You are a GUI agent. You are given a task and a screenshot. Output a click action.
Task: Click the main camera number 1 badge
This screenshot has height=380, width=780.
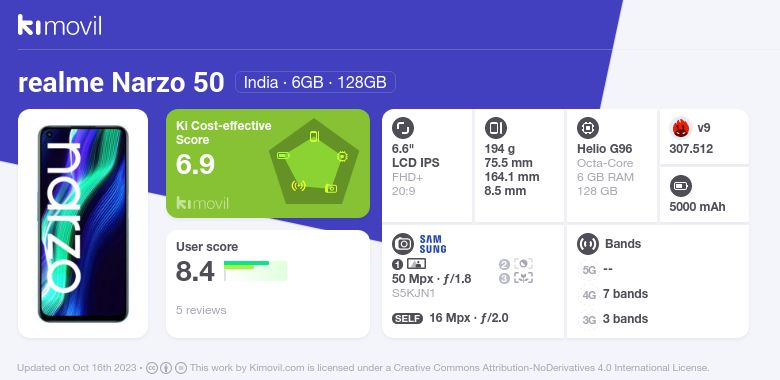[x=397, y=264]
